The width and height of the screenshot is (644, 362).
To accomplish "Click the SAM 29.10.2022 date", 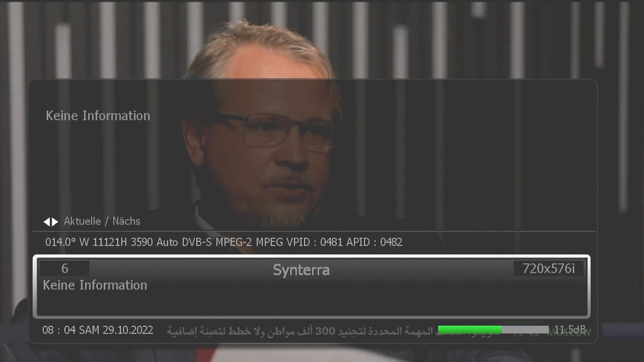I will pyautogui.click(x=116, y=330).
